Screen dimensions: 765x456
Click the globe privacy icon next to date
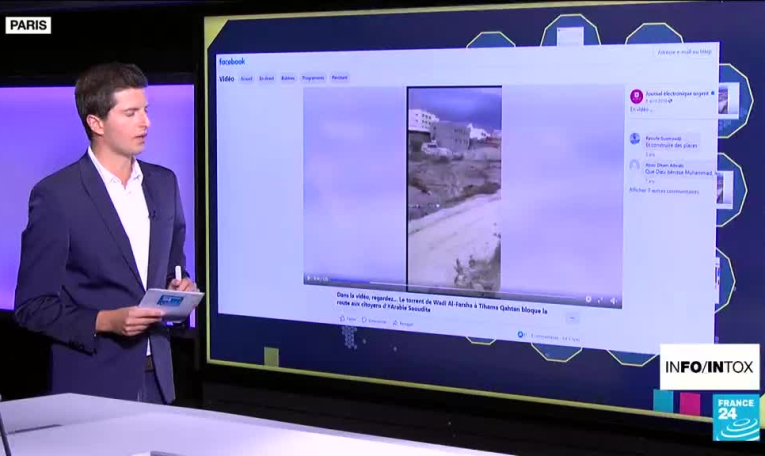pyautogui.click(x=670, y=101)
